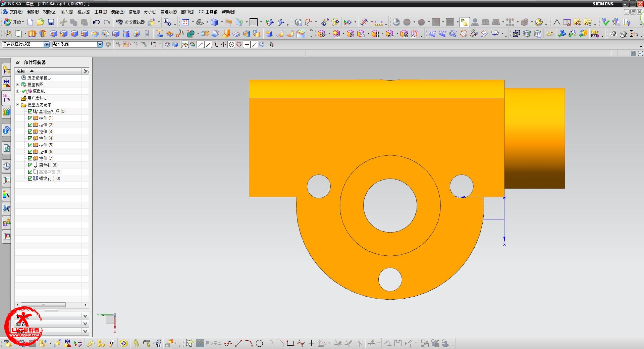Click the Delete Face icon with X
644x349 pixels.
pyautogui.click(x=350, y=34)
